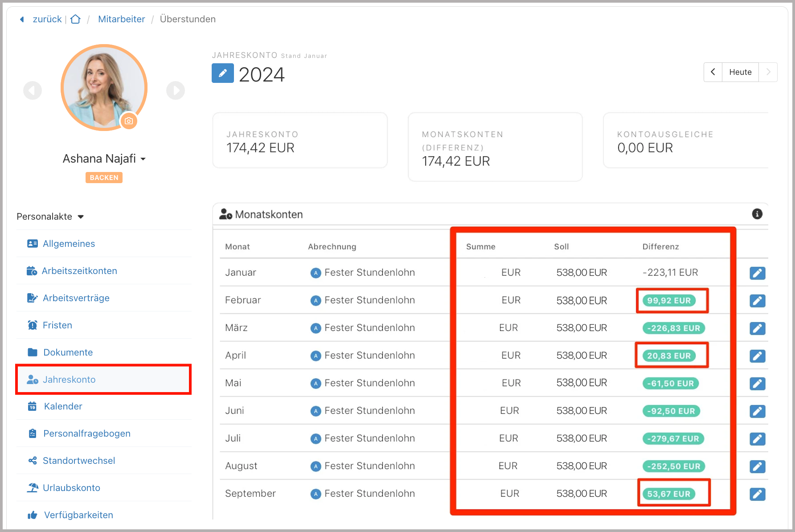
Task: Click the green 99,92 EUR badge for Februar
Action: [x=668, y=301]
